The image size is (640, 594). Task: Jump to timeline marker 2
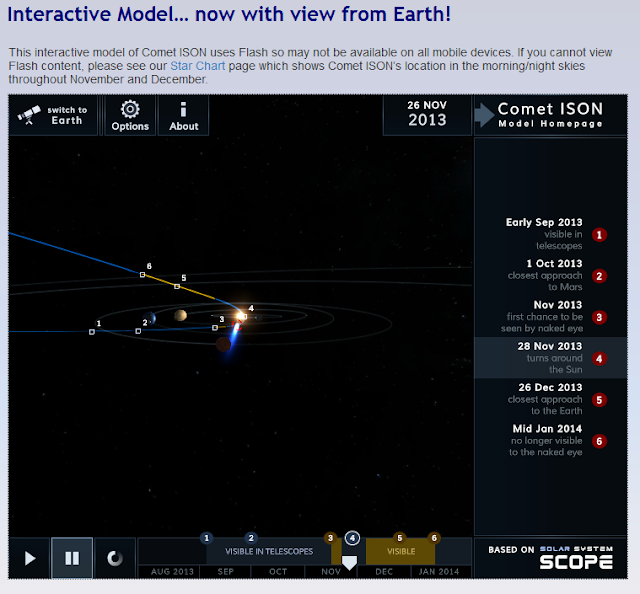coord(251,538)
